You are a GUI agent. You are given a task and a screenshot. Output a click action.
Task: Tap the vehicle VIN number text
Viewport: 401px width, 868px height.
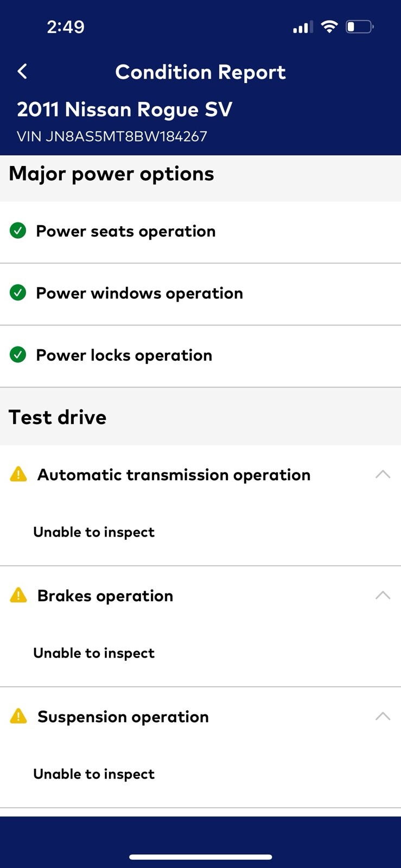(x=112, y=136)
